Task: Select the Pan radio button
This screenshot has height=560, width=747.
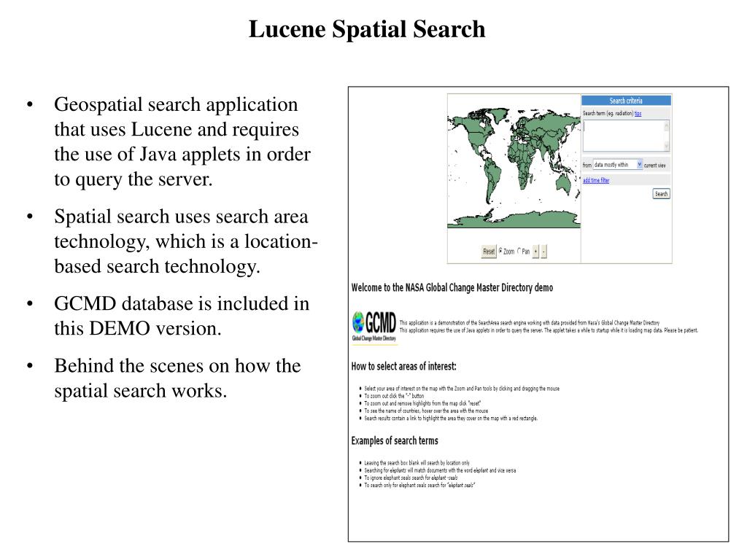Action: point(519,251)
